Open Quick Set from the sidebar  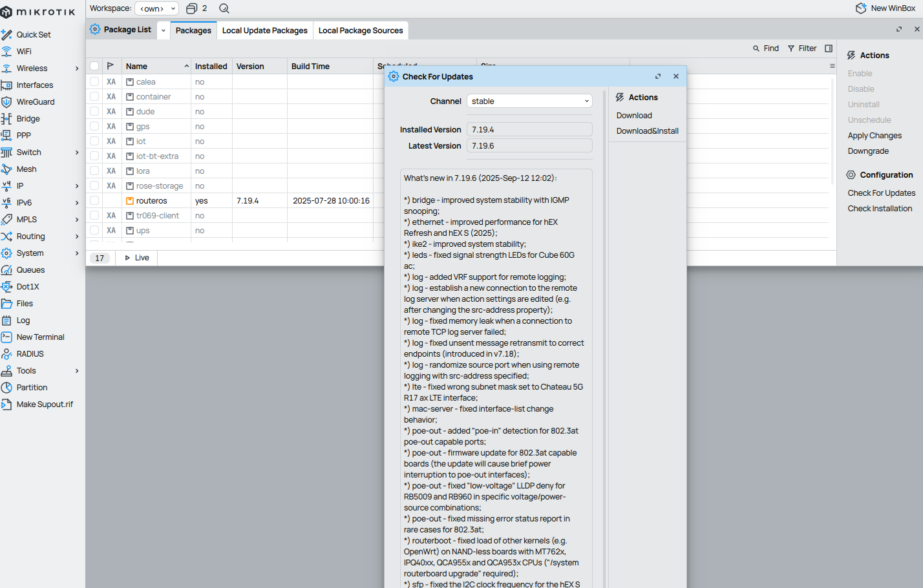point(34,35)
